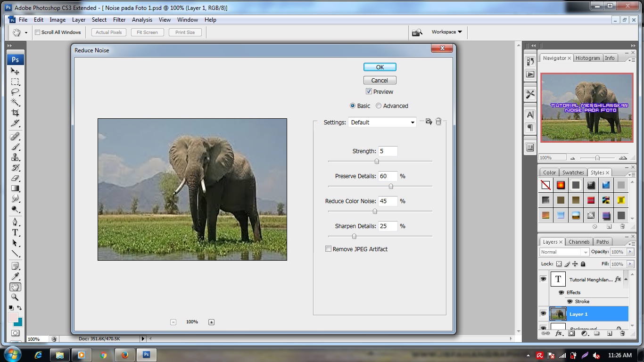Open the Analysis menu
Viewport: 644px width, 362px height.
tap(142, 20)
